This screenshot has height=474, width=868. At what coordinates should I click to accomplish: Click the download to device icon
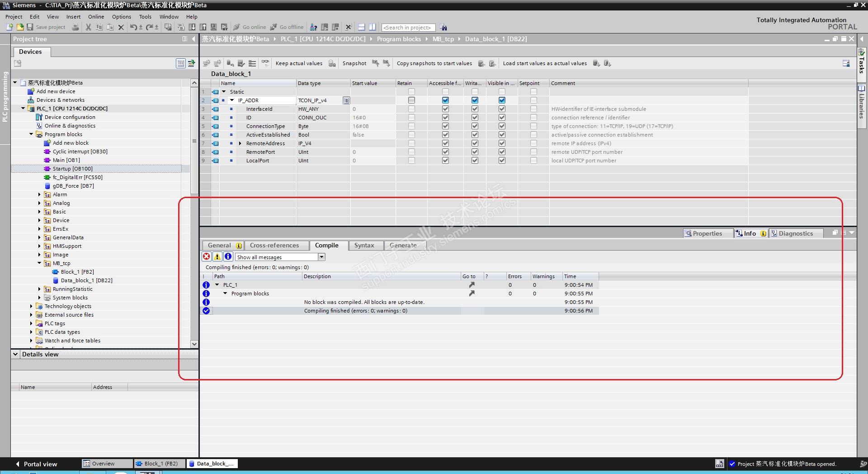click(x=192, y=27)
